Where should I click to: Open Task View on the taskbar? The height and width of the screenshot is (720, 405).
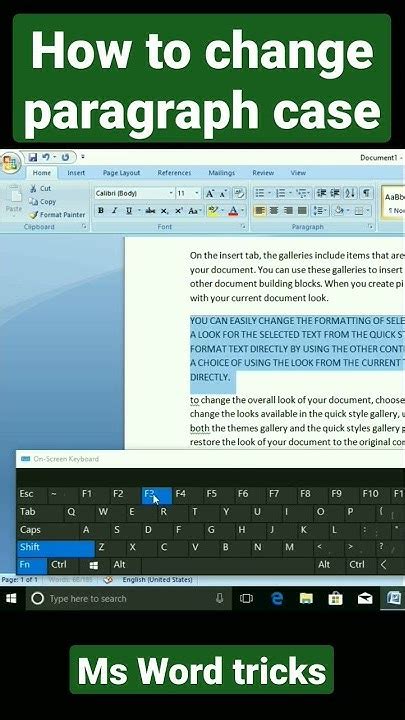[x=247, y=598]
